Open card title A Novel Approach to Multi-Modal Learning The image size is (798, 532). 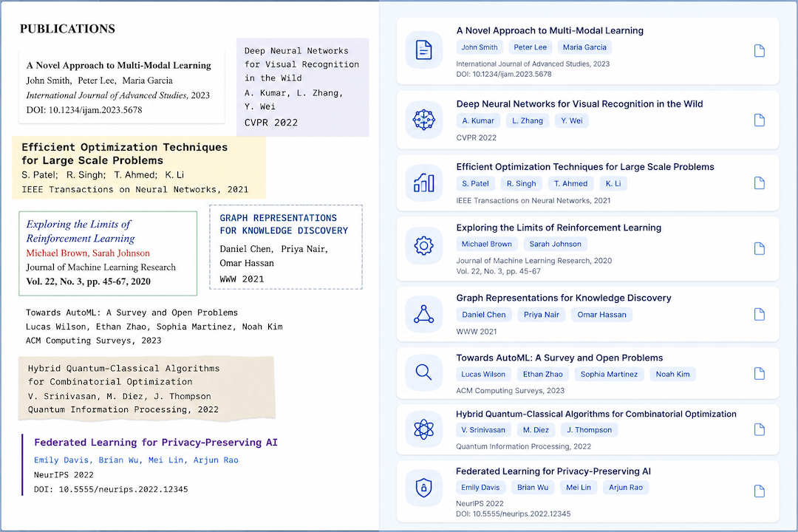550,30
